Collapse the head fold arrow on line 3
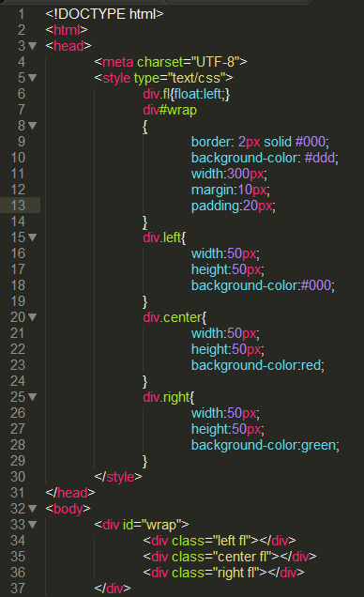This screenshot has width=364, height=597. click(x=33, y=46)
